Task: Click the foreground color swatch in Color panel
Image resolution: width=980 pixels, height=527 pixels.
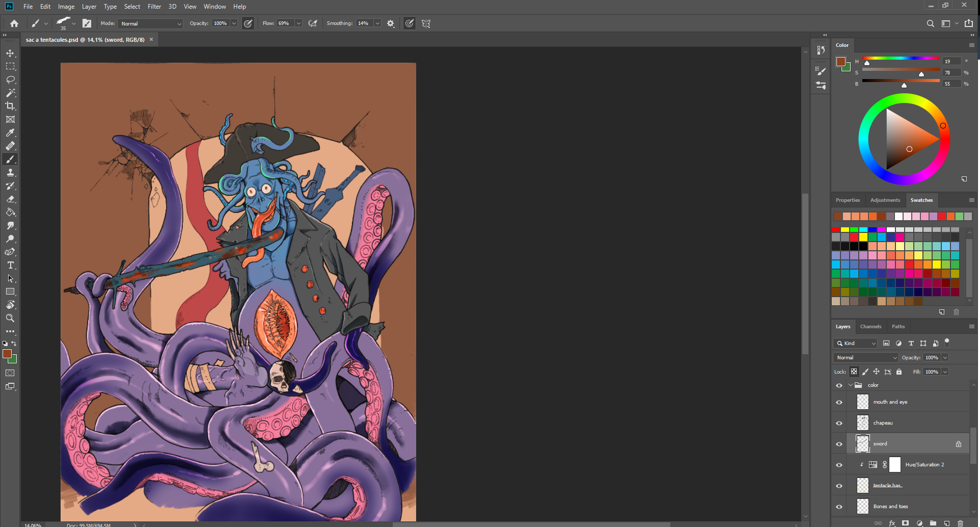Action: click(x=840, y=62)
